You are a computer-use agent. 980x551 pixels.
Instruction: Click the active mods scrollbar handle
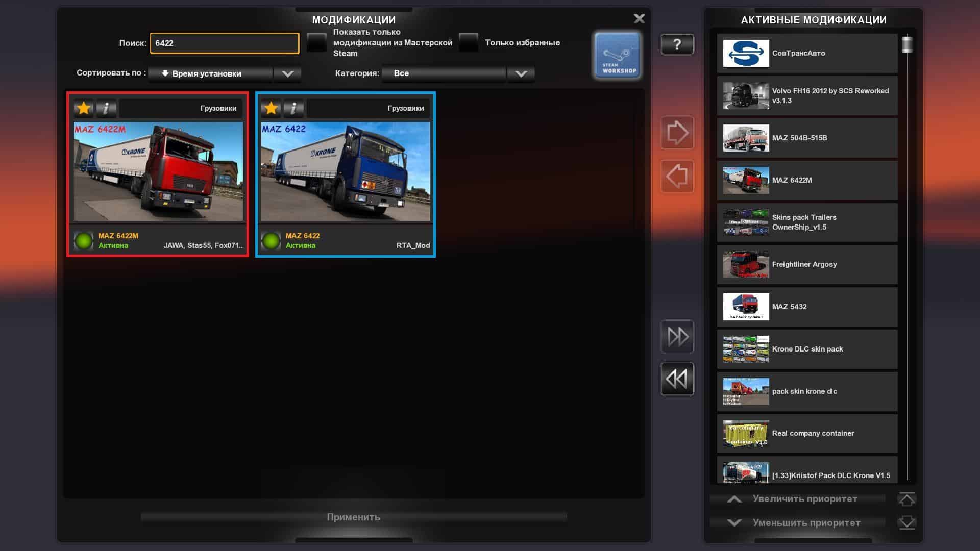907,44
